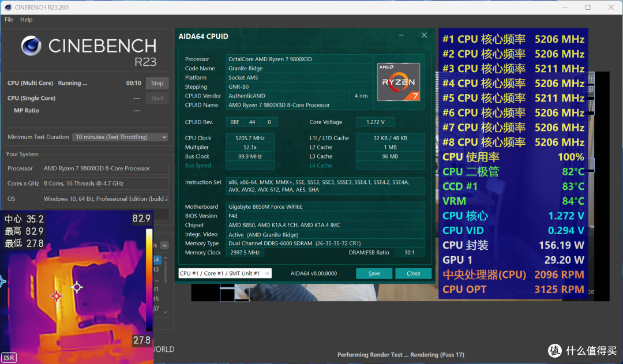Click CPU VID value 0.294 V
Screen dimensions: 623x364
click(566, 231)
